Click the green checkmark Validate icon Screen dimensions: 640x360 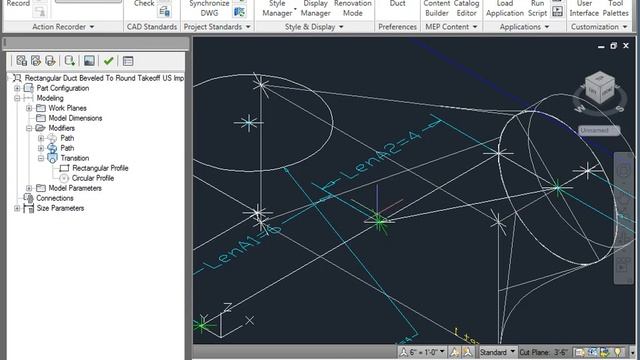108,61
